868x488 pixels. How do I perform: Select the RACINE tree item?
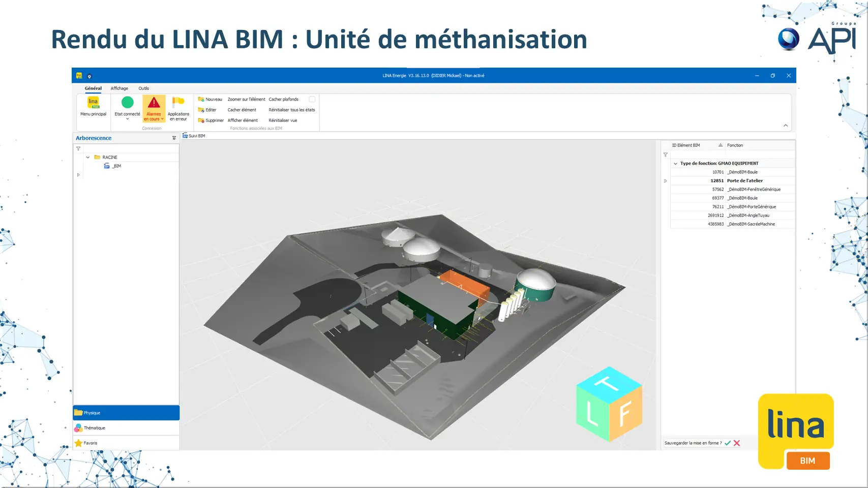click(110, 157)
